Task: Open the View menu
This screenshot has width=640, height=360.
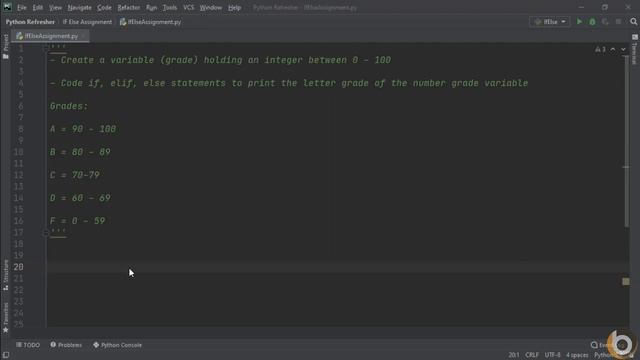Action: pyautogui.click(x=55, y=8)
